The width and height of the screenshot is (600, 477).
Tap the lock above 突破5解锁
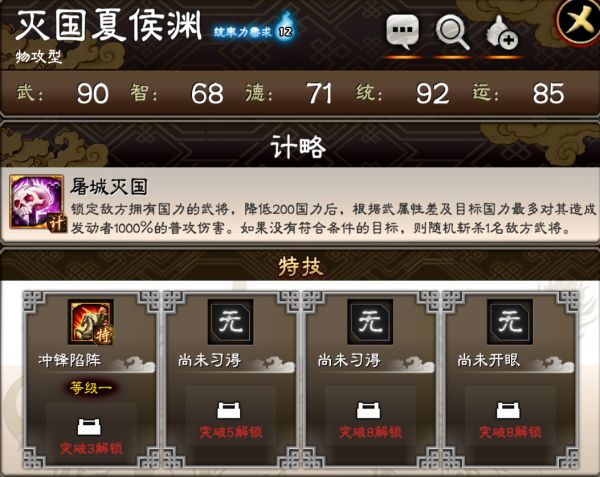[229, 410]
